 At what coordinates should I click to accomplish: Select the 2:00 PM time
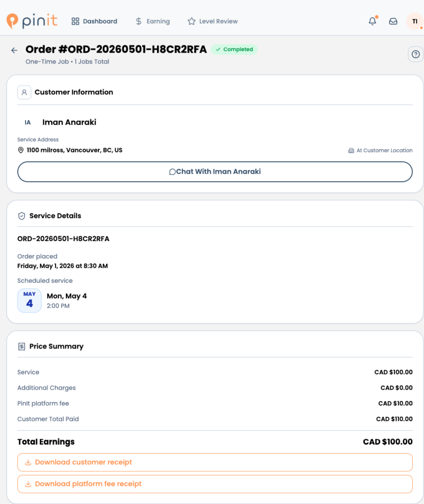click(x=58, y=306)
